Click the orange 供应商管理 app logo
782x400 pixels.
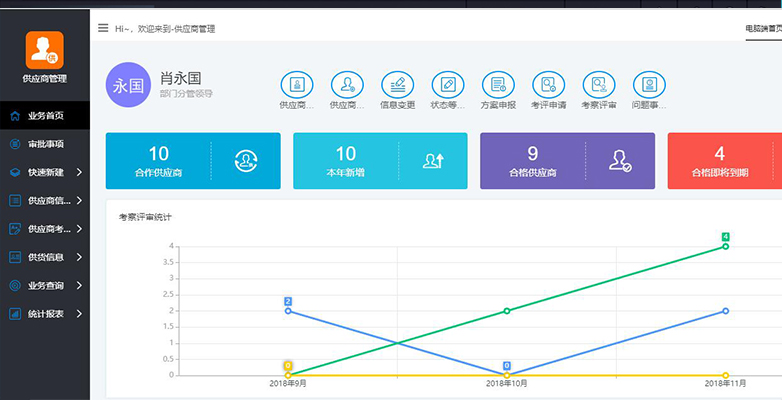coord(45,50)
